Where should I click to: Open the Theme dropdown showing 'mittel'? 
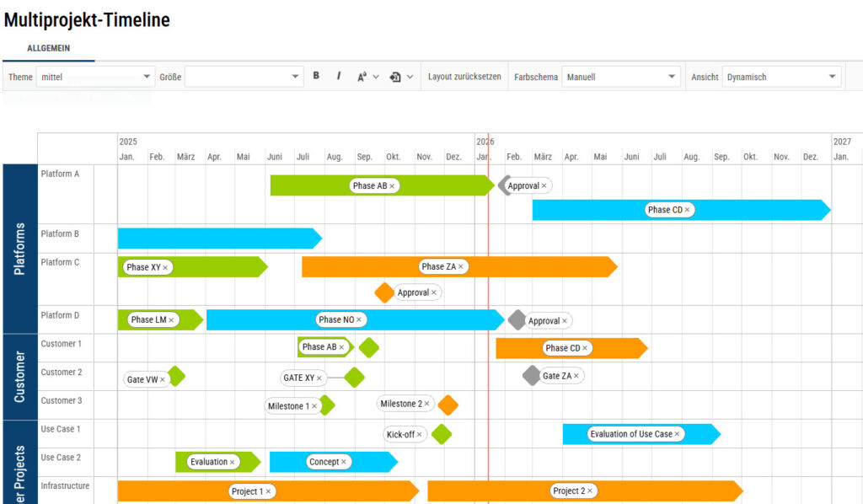95,76
